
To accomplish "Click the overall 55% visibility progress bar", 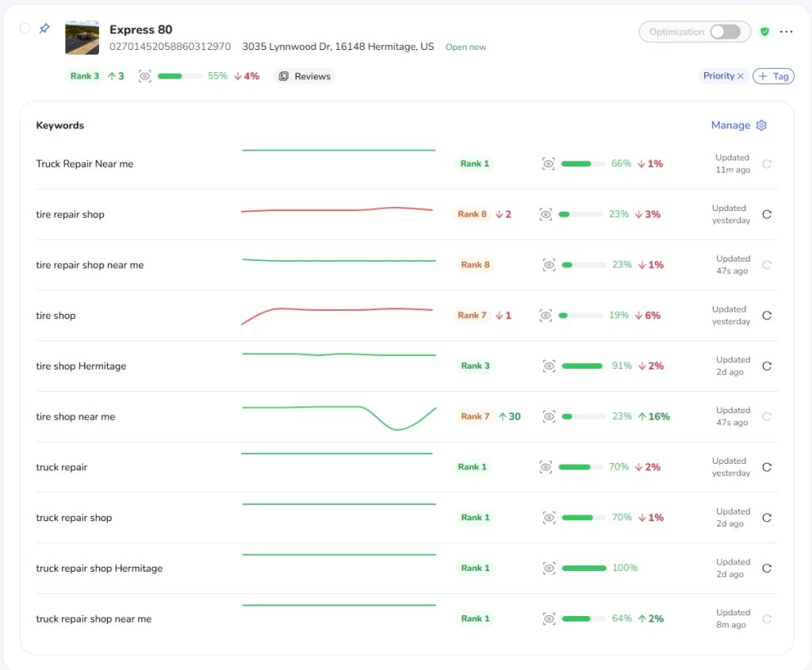I will (179, 76).
